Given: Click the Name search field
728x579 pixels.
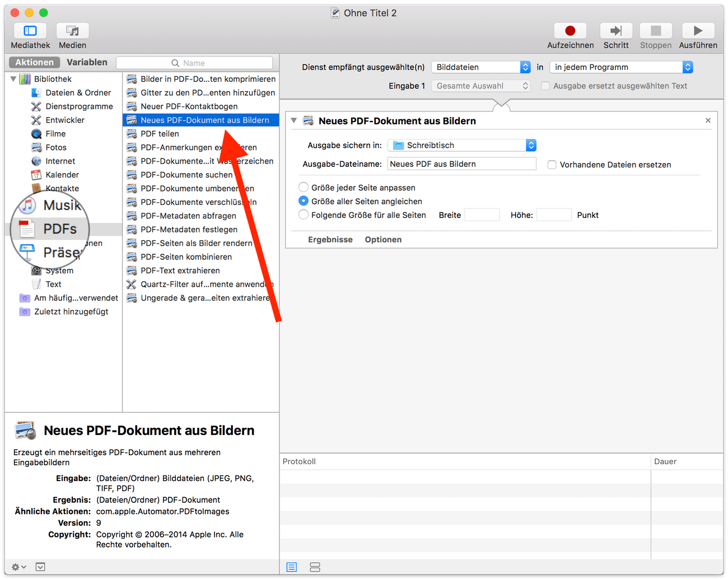Looking at the screenshot, I should [x=194, y=63].
